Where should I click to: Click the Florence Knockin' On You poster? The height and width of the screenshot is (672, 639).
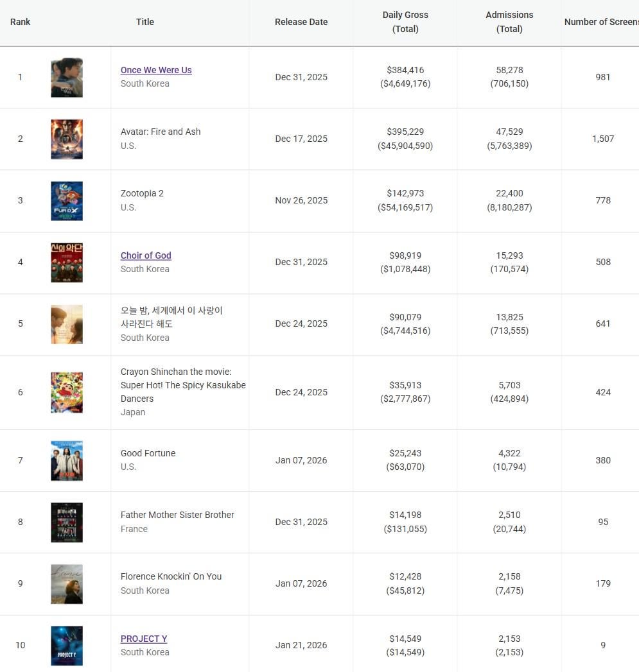(67, 583)
